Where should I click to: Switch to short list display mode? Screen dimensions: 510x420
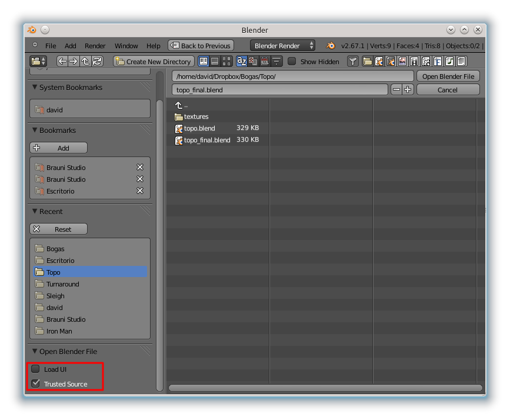point(204,61)
